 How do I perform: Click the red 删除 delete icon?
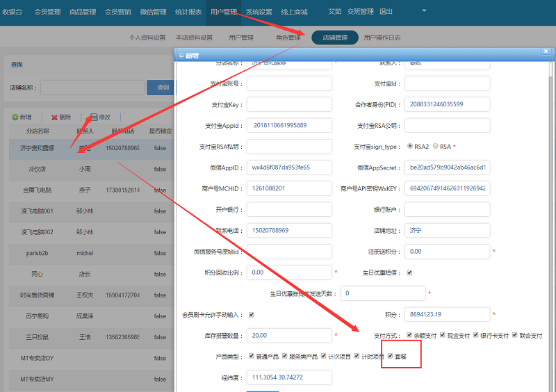pos(54,117)
